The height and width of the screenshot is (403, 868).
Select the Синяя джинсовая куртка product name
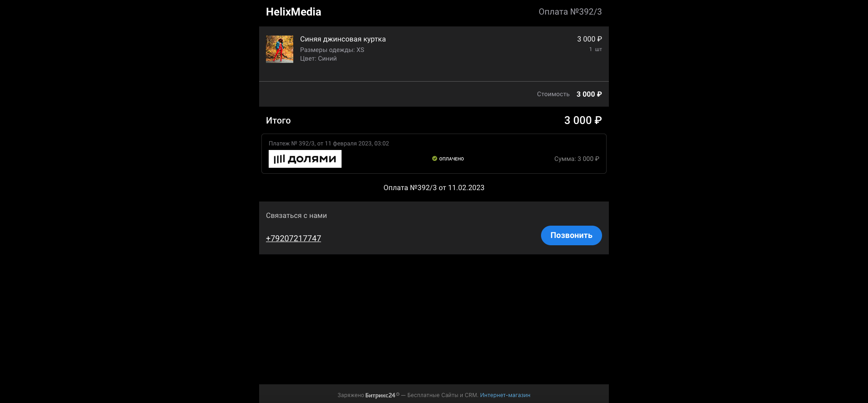[x=343, y=39]
